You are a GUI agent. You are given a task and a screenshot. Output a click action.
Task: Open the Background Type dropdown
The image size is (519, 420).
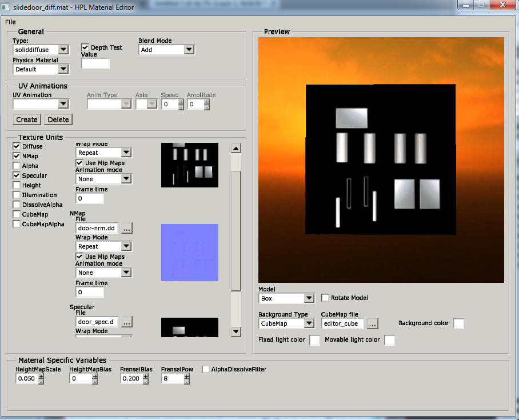(x=309, y=323)
